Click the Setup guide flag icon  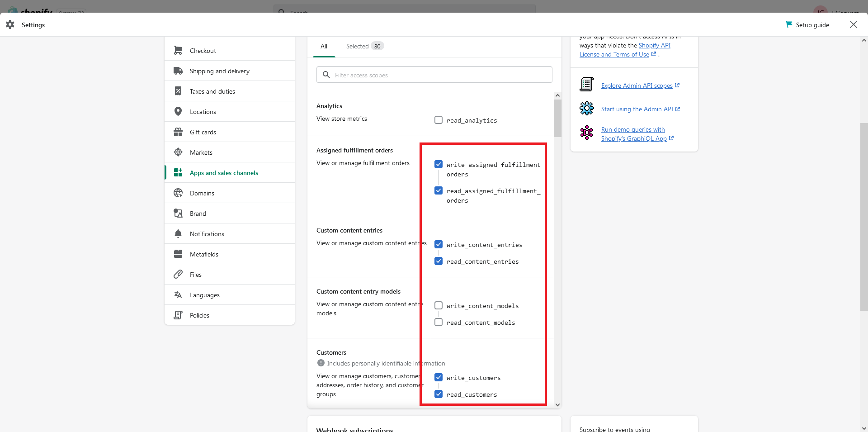789,24
